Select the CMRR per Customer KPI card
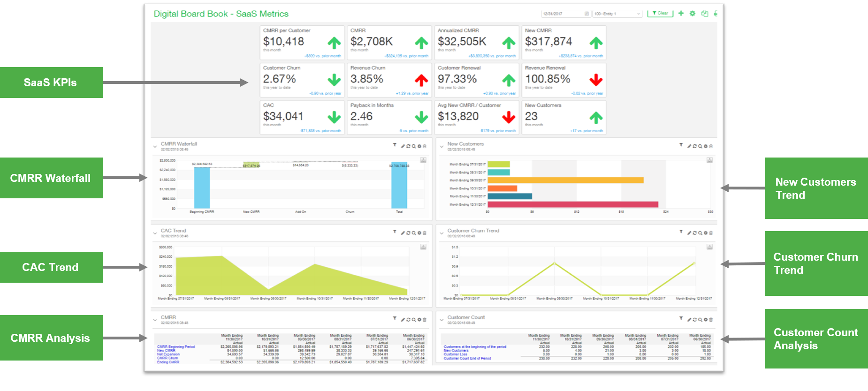 [302, 43]
